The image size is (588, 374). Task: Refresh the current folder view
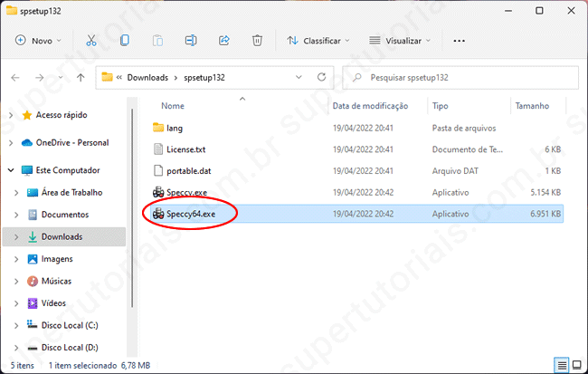coord(321,77)
